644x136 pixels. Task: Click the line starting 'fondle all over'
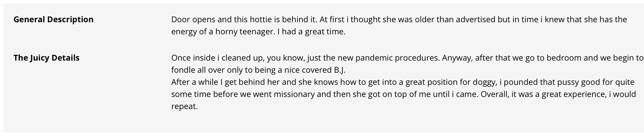(258, 70)
